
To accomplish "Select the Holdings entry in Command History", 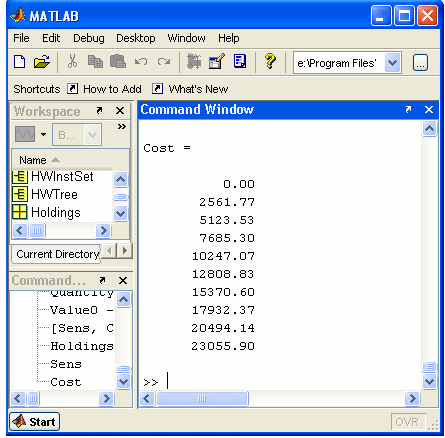I will [x=82, y=346].
